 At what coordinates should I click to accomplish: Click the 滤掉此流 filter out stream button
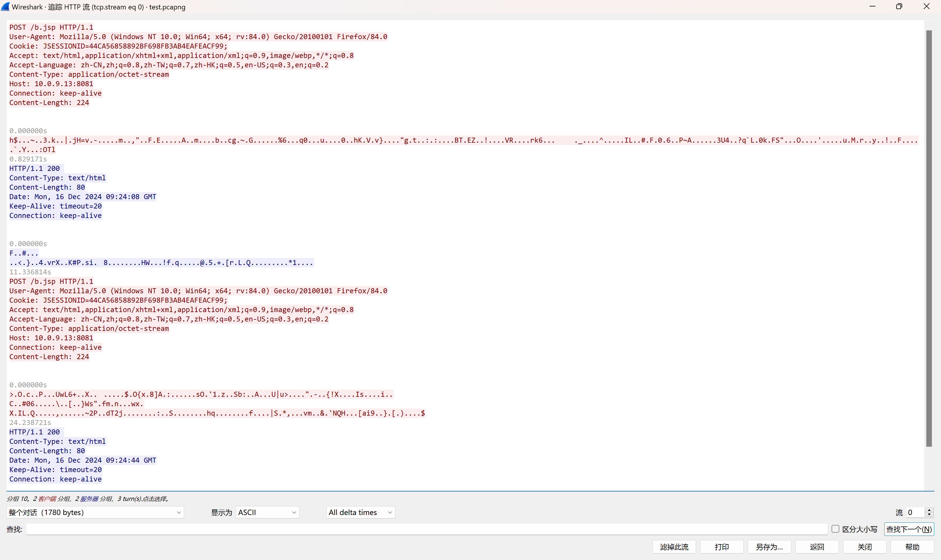(674, 547)
